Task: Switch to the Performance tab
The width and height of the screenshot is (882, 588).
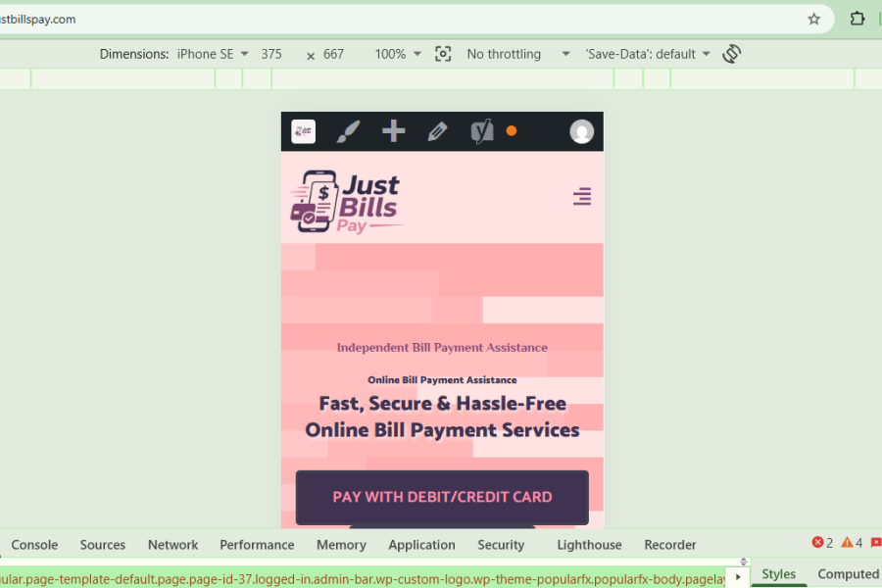Action: pos(257,545)
